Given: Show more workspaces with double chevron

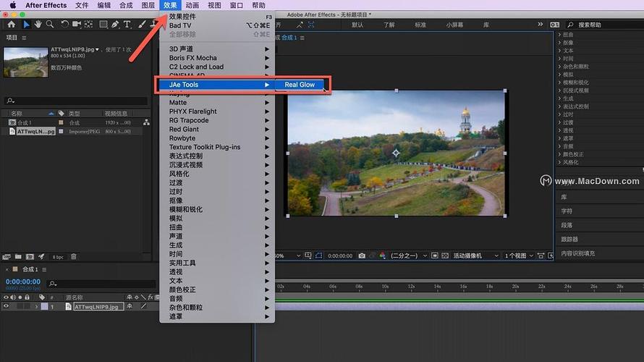Looking at the screenshot, I should pos(540,24).
